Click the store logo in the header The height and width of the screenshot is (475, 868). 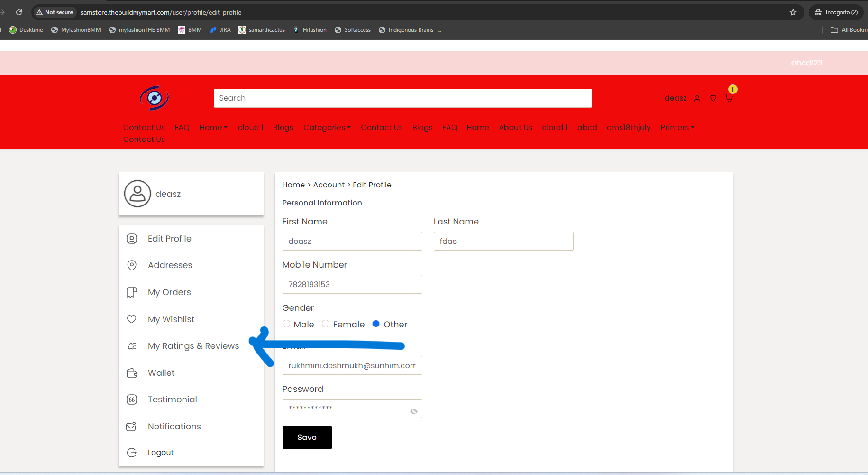pyautogui.click(x=154, y=98)
